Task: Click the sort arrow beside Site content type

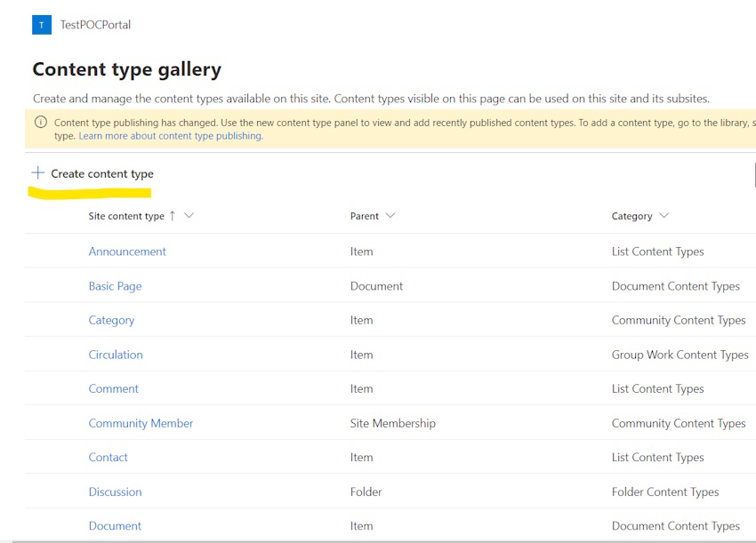Action: pyautogui.click(x=173, y=216)
